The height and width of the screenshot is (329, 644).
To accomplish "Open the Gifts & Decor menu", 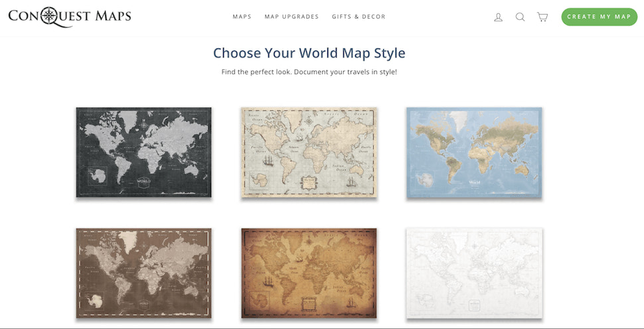I will pos(359,17).
